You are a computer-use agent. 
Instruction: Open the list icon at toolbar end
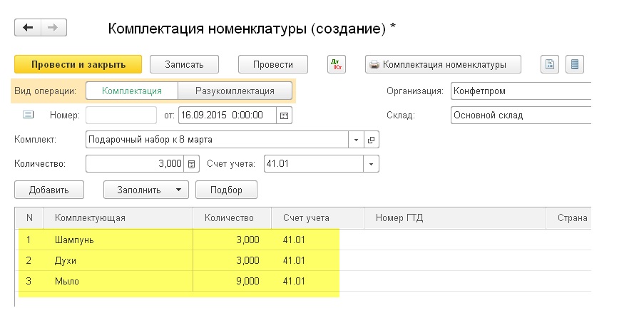pos(575,64)
